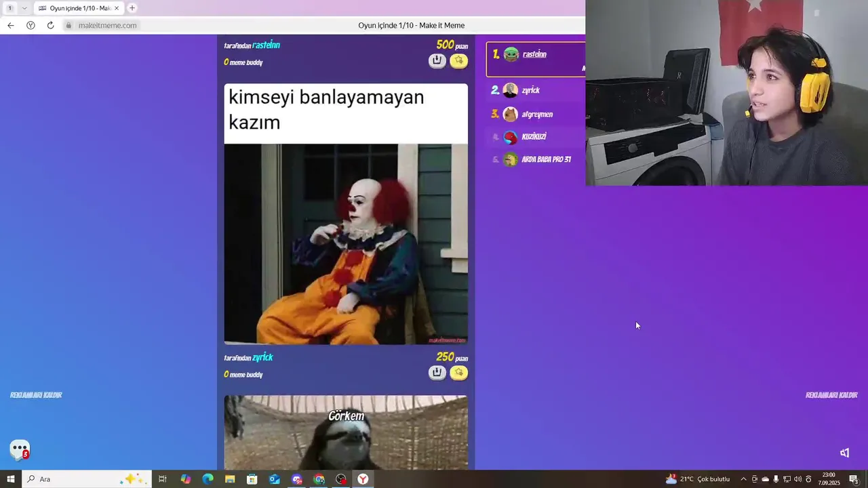Open the author name rasteinn above the meme
Screen dimensions: 868x488
(x=266, y=45)
